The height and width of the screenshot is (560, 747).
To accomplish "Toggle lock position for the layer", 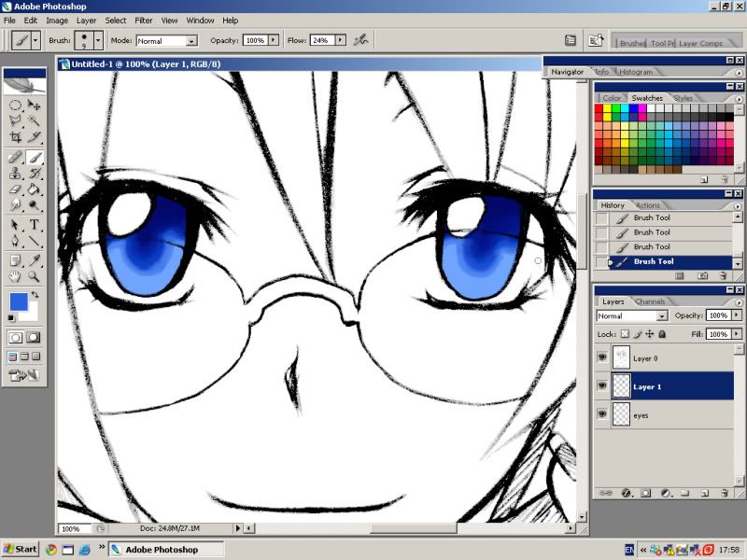I will click(650, 334).
